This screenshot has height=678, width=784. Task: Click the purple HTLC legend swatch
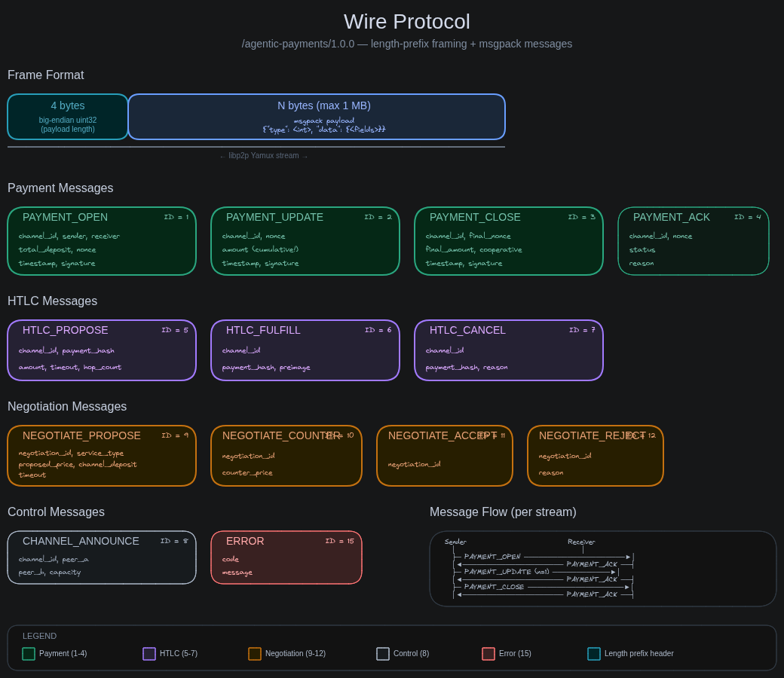click(149, 654)
